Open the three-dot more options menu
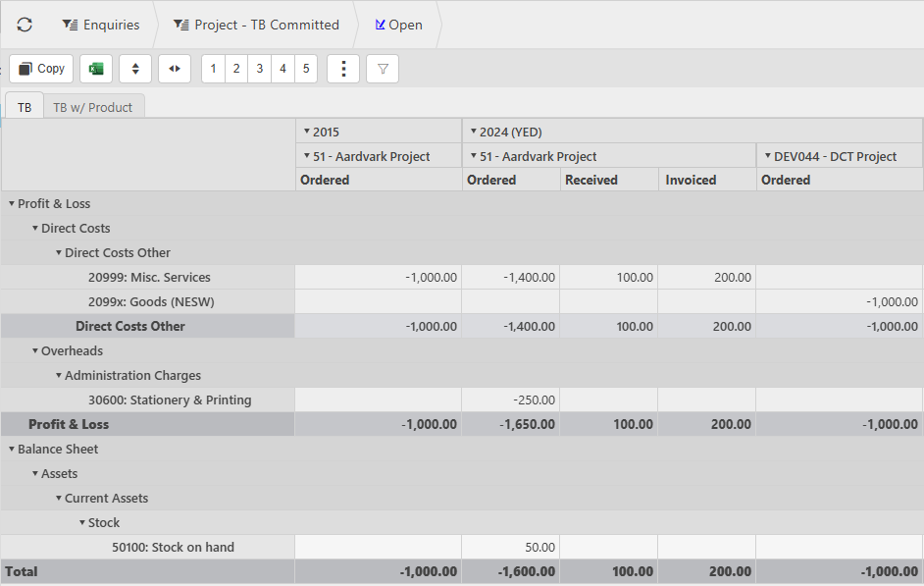The image size is (924, 586). tap(343, 69)
